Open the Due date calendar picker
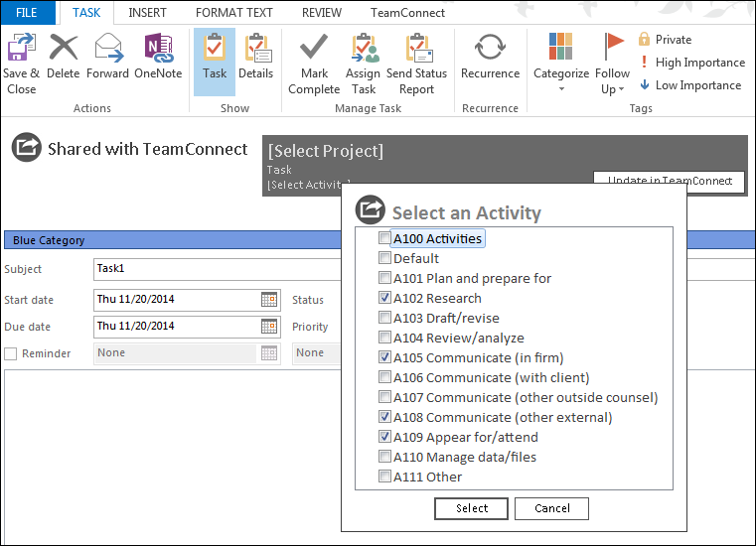 [269, 327]
